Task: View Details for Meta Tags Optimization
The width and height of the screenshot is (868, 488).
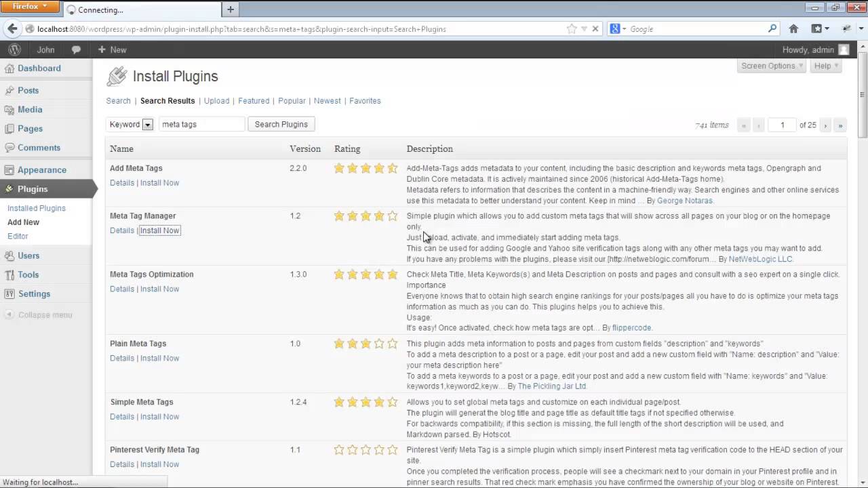Action: pyautogui.click(x=122, y=289)
